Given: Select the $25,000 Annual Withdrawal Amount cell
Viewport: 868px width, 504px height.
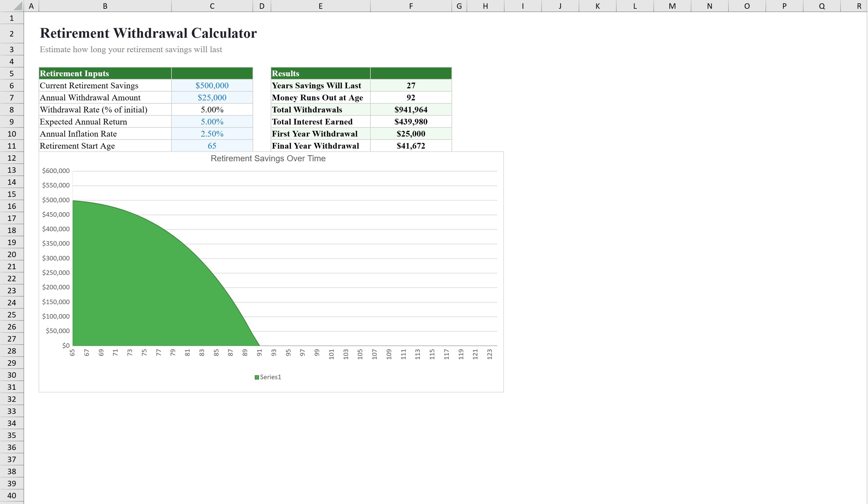Looking at the screenshot, I should tap(212, 97).
